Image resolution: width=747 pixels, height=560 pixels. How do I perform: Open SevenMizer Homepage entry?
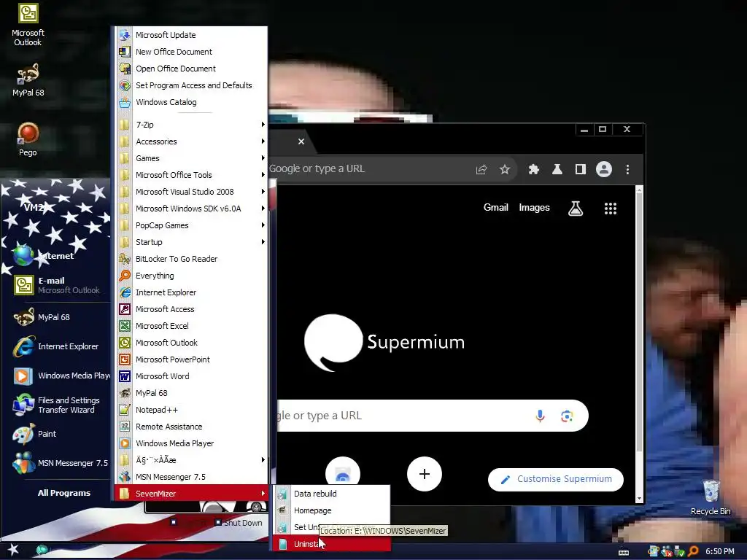[x=332, y=510]
